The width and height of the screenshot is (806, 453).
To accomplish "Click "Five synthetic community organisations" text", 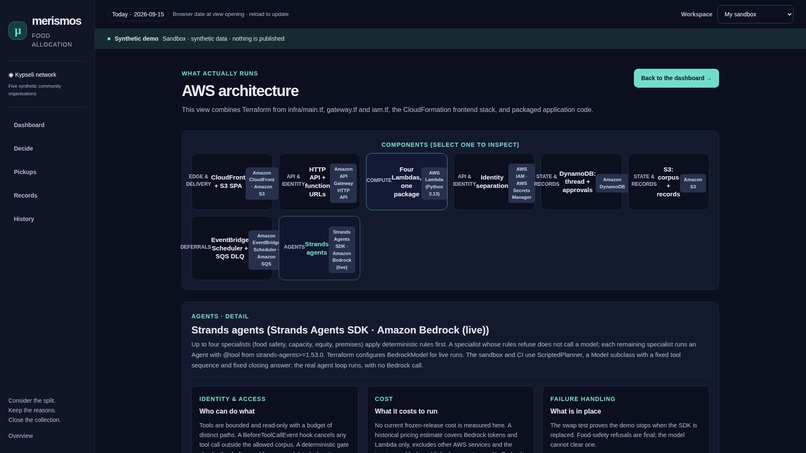I will pyautogui.click(x=34, y=90).
